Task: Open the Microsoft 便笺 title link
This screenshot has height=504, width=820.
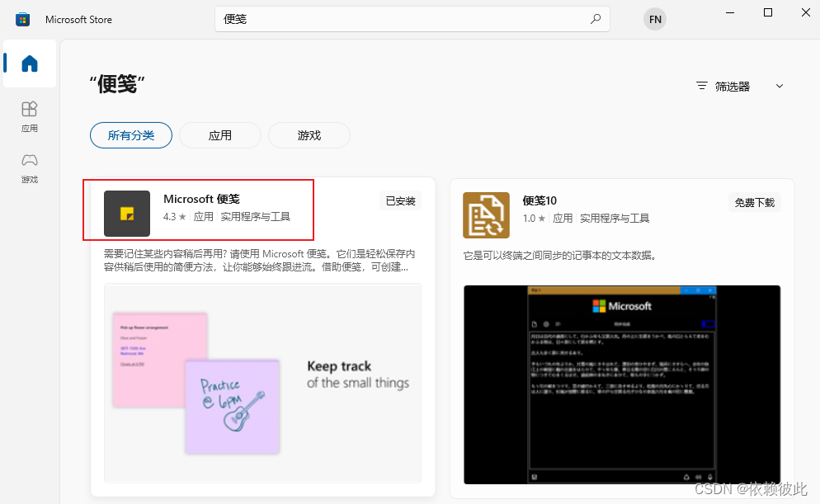Action: [x=202, y=199]
